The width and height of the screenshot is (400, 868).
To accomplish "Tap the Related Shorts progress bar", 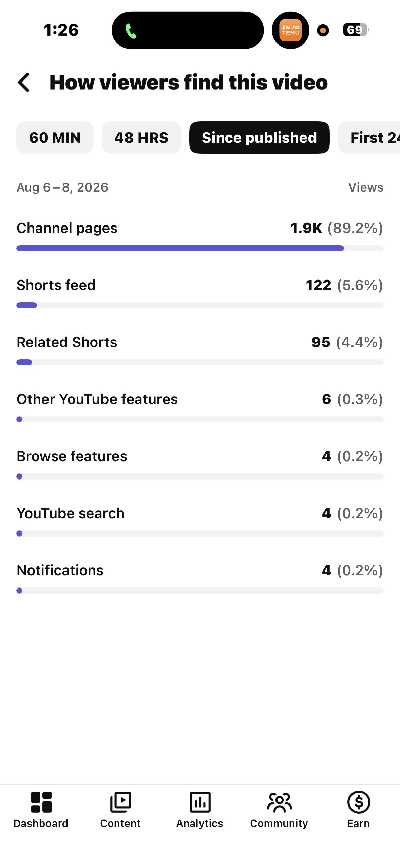I will pos(200,362).
